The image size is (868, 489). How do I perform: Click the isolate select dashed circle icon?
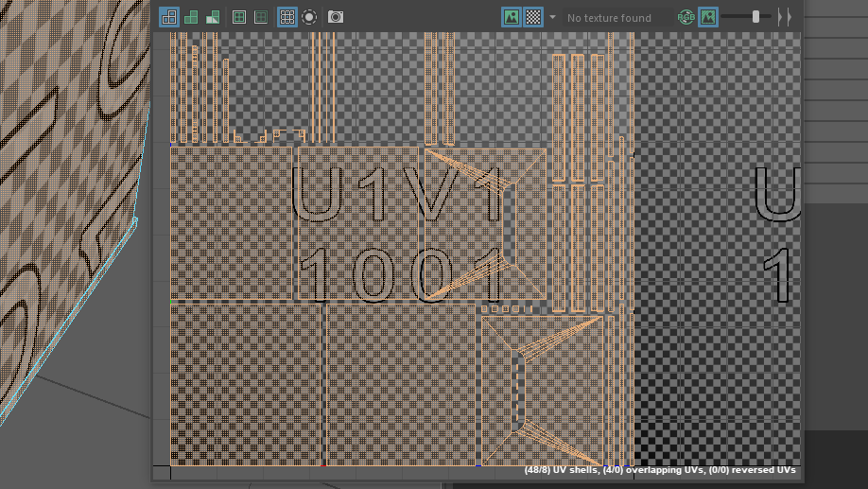pos(309,17)
